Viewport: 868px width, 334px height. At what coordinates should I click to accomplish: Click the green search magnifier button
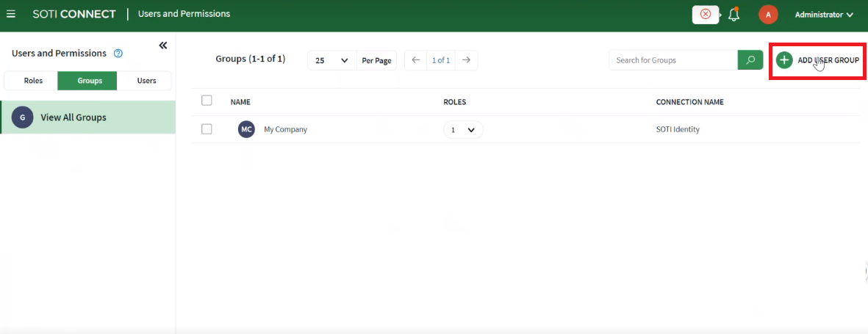[750, 60]
